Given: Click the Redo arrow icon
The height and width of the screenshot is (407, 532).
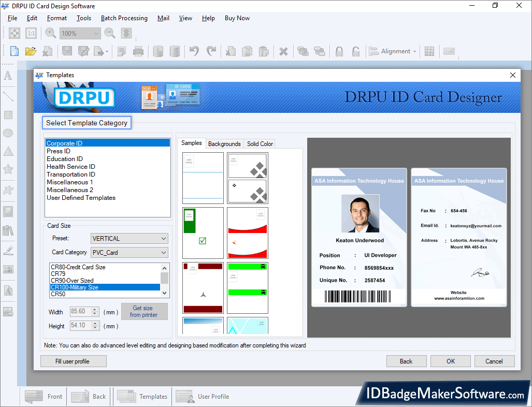Looking at the screenshot, I should [211, 51].
